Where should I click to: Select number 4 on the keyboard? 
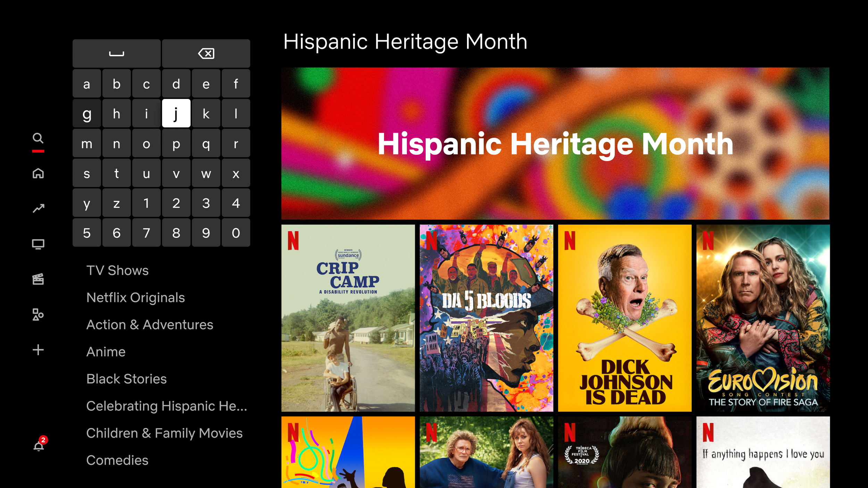click(x=236, y=203)
